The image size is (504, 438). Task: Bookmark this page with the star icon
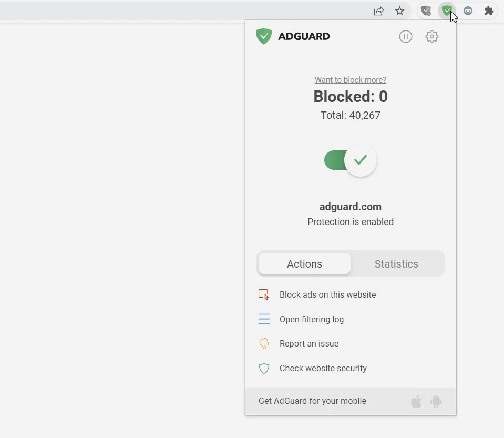click(x=399, y=11)
